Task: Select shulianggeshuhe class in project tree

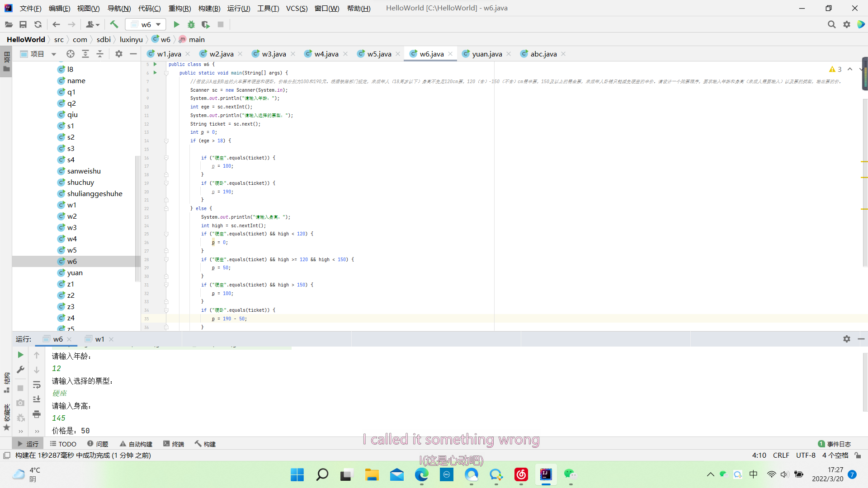Action: (94, 193)
